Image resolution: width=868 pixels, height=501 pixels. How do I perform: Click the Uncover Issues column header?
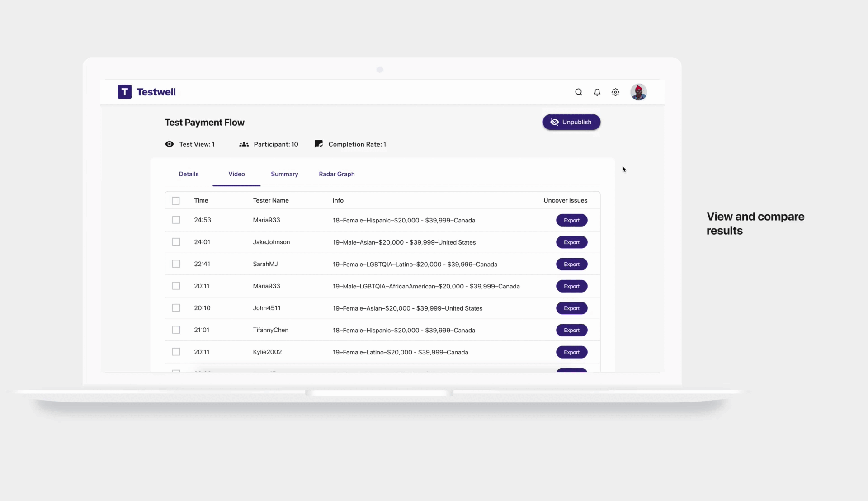565,200
